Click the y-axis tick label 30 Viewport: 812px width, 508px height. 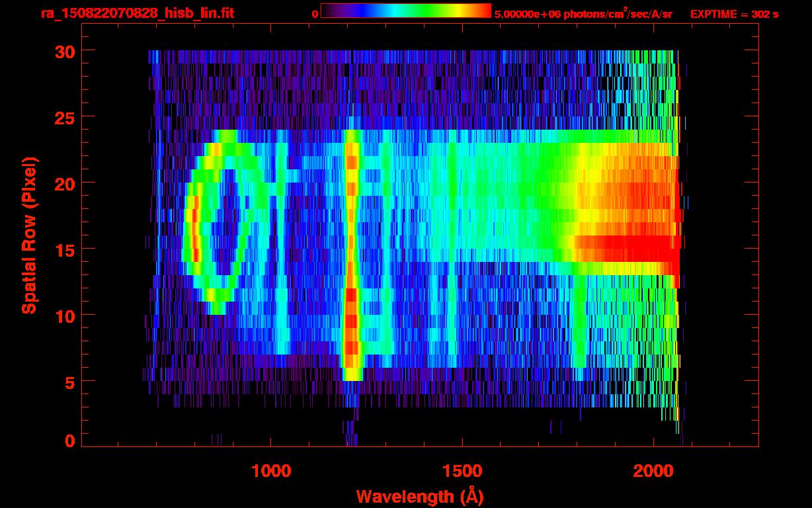pyautogui.click(x=65, y=51)
